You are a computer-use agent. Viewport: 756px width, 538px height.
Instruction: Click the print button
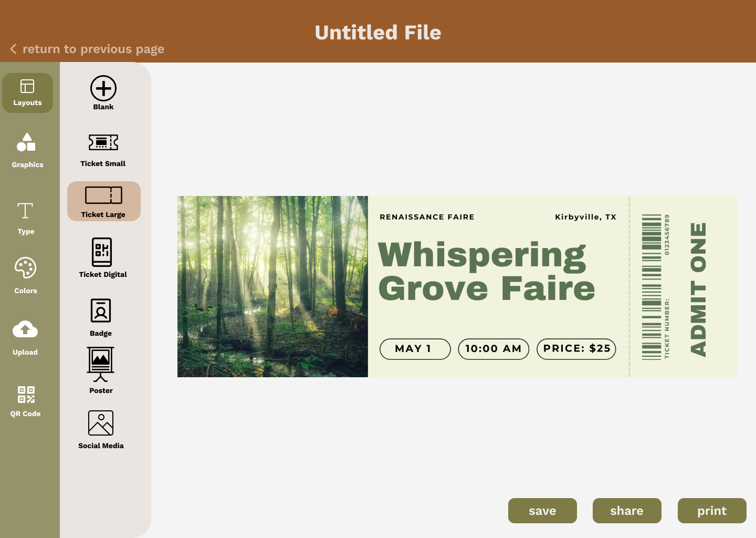click(712, 511)
